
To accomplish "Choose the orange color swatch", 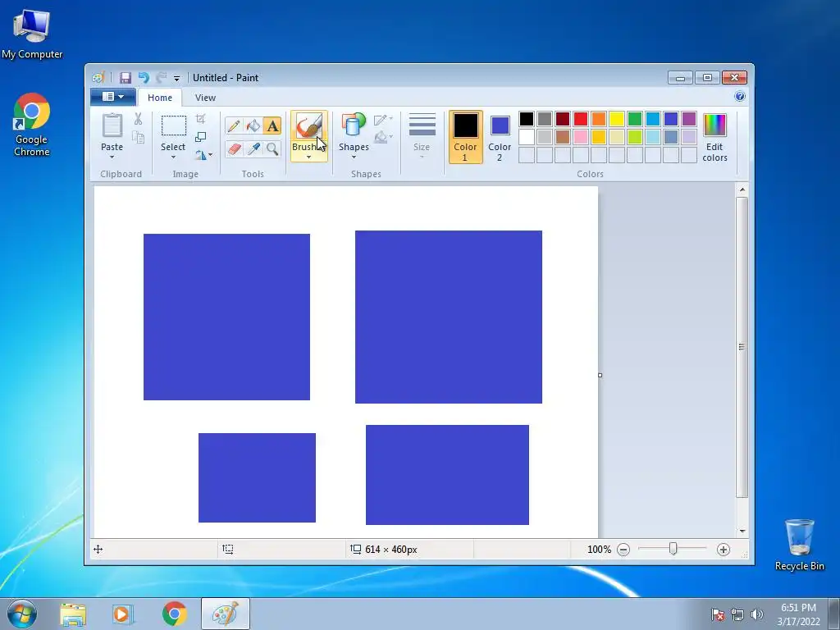I will tap(599, 118).
